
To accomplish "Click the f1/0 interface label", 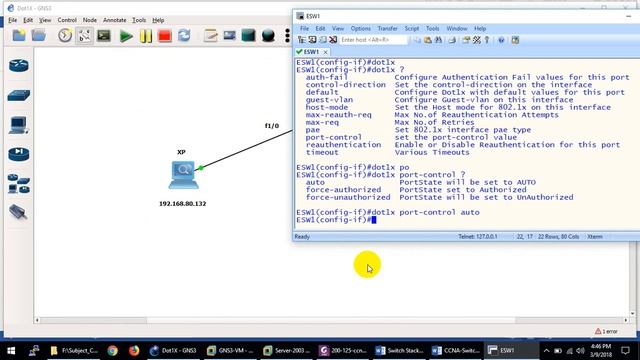I will (x=272, y=126).
